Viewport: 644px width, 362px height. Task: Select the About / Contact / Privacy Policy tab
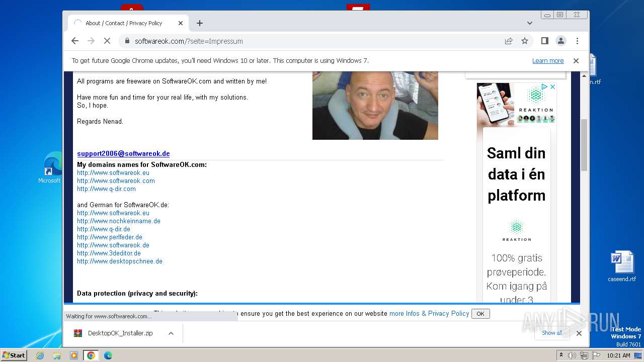coord(128,23)
